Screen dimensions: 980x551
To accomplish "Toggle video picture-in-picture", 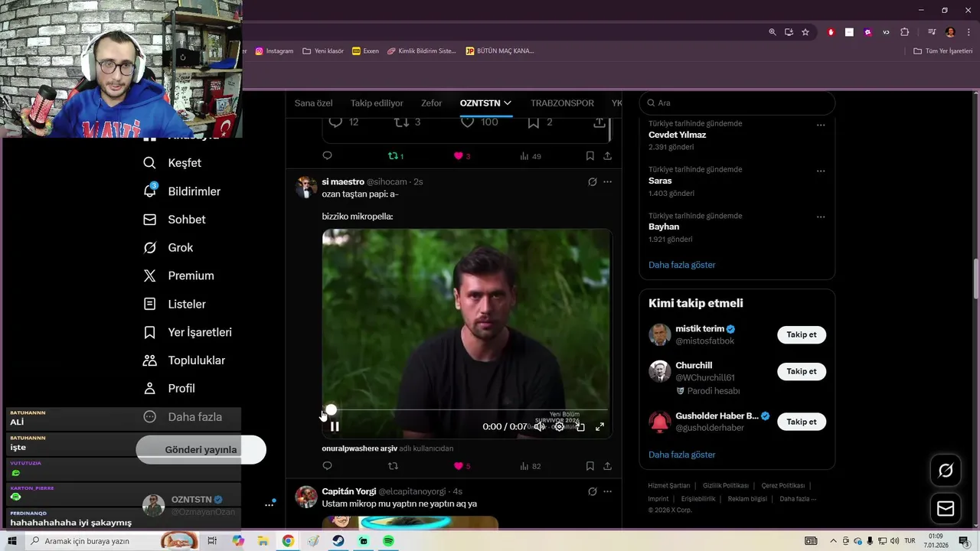I will coord(580,427).
